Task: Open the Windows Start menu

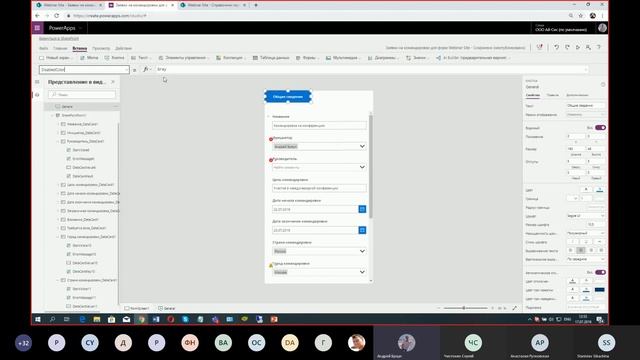Action: click(38, 319)
